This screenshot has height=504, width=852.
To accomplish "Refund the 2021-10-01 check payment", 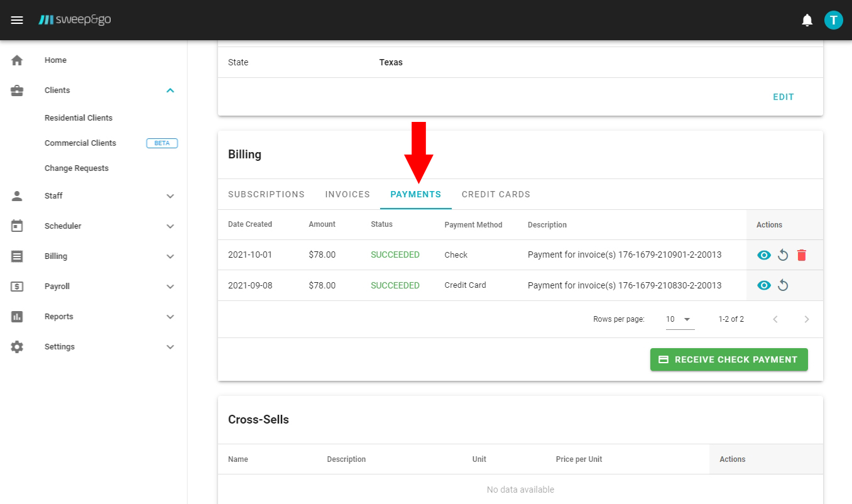I will point(783,255).
